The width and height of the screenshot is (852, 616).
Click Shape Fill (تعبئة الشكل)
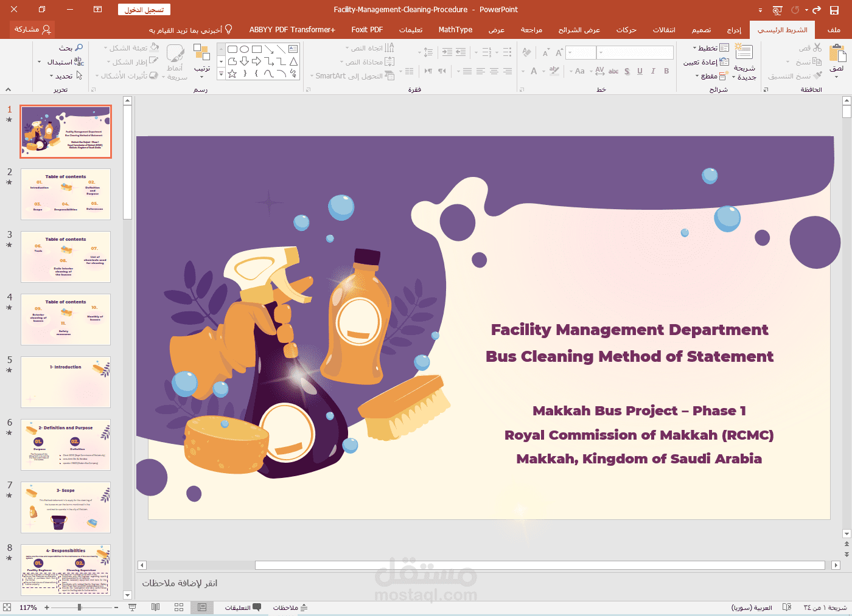131,48
